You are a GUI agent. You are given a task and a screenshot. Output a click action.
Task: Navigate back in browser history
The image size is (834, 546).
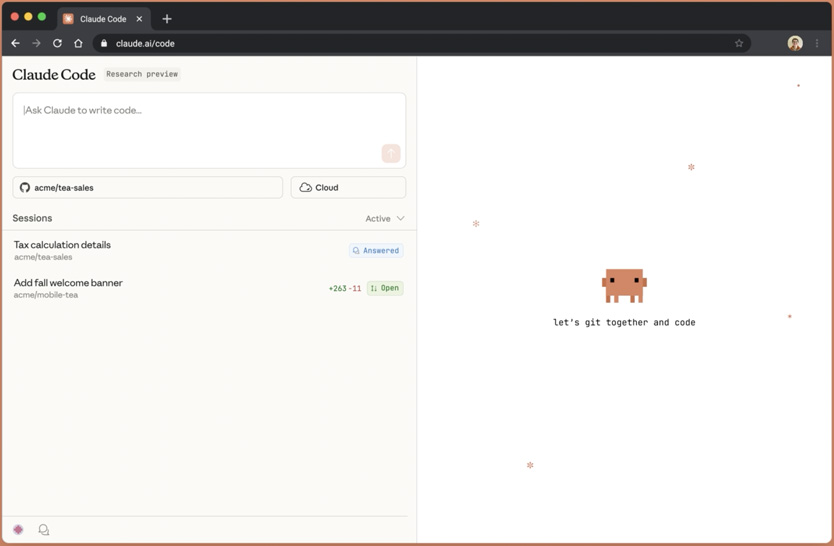[15, 43]
